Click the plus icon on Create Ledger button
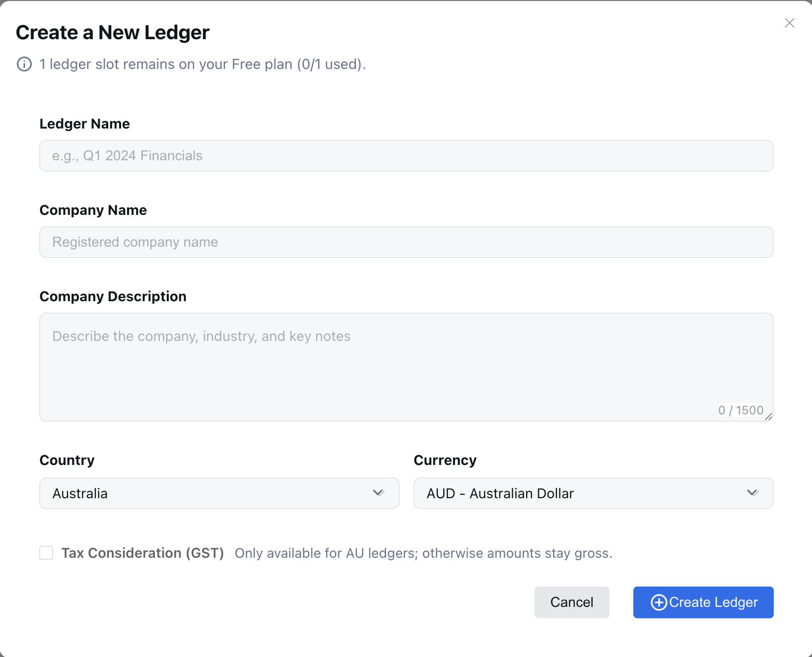This screenshot has width=812, height=657. pos(659,602)
